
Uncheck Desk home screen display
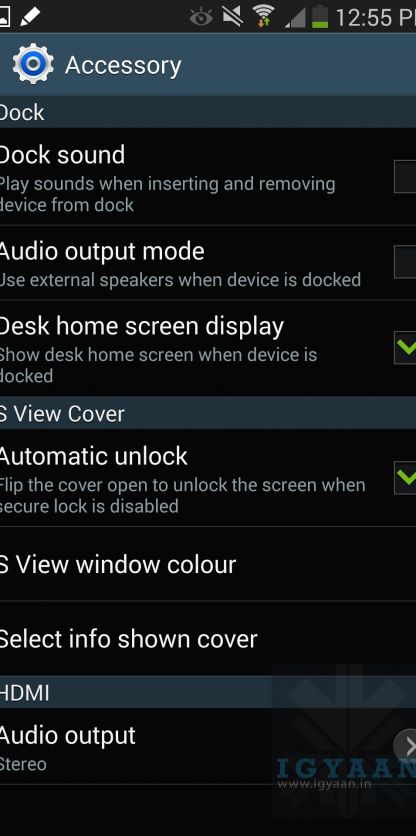405,348
